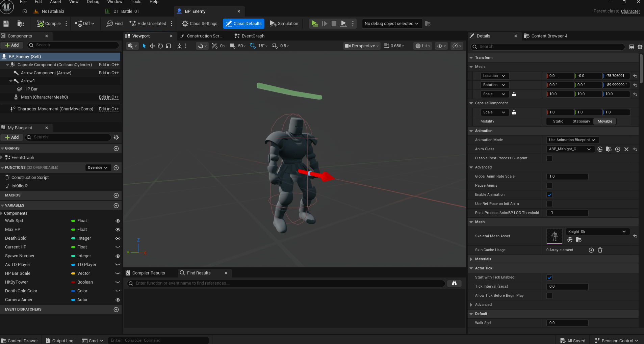This screenshot has height=344, width=644.
Task: Collapse the Arrow1 component node
Action: (11, 81)
